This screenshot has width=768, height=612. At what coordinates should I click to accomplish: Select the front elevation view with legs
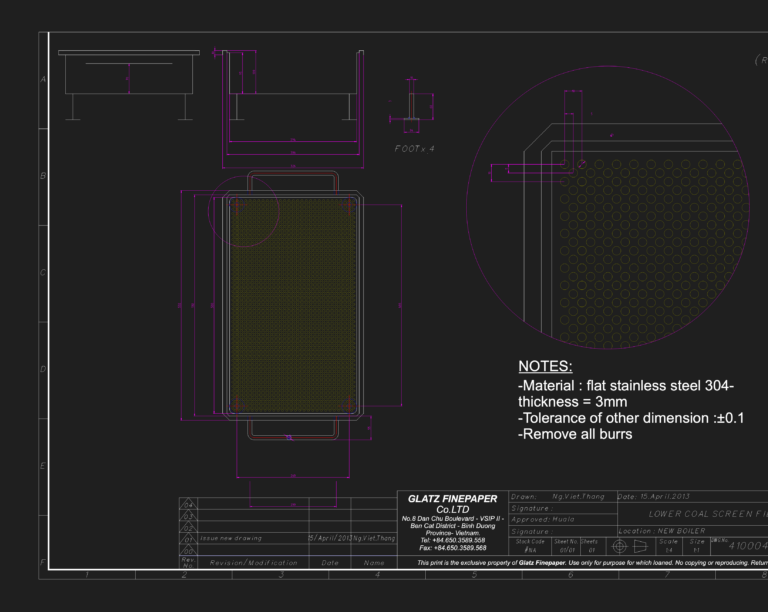pos(129,85)
